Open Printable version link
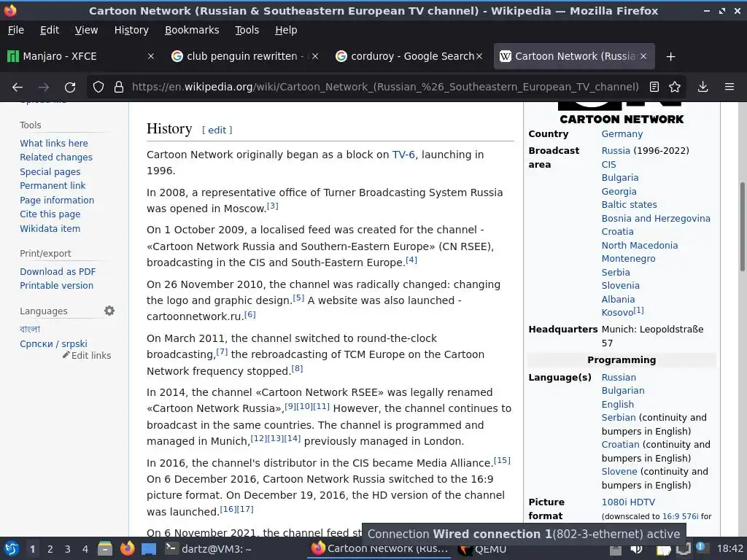747x560 pixels. coord(56,286)
